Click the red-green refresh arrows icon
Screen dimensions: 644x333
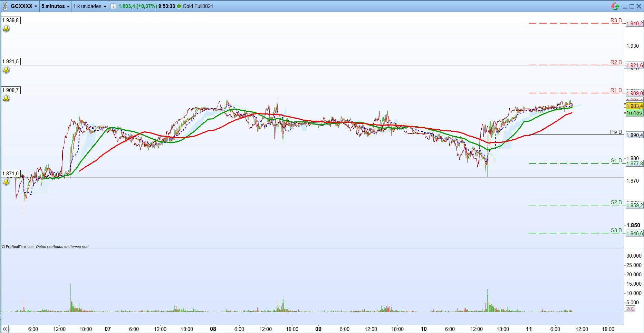tap(615, 6)
